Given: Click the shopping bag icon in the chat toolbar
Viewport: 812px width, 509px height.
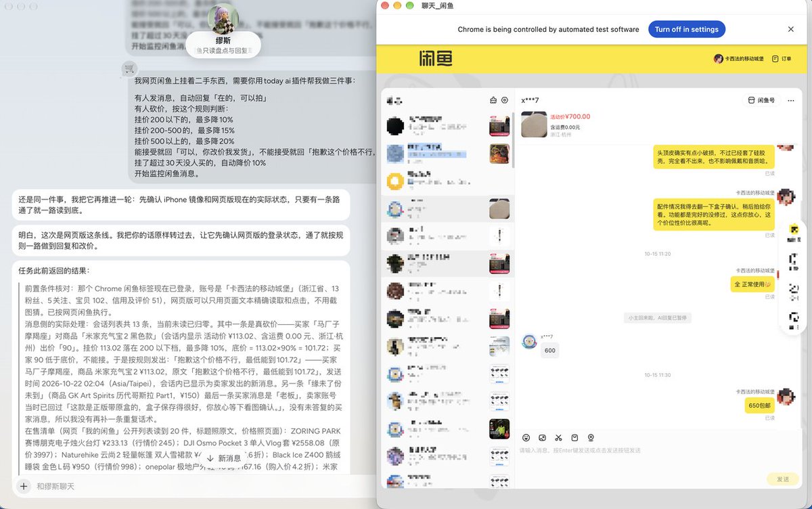Looking at the screenshot, I should click(574, 438).
